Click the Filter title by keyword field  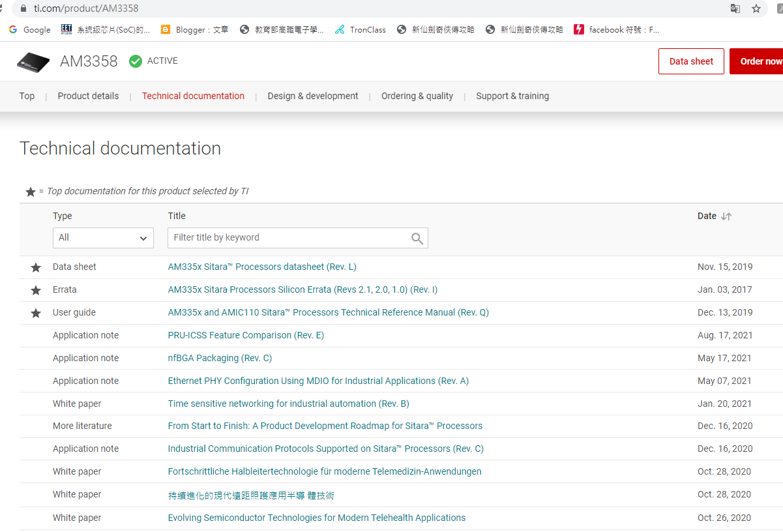(298, 238)
